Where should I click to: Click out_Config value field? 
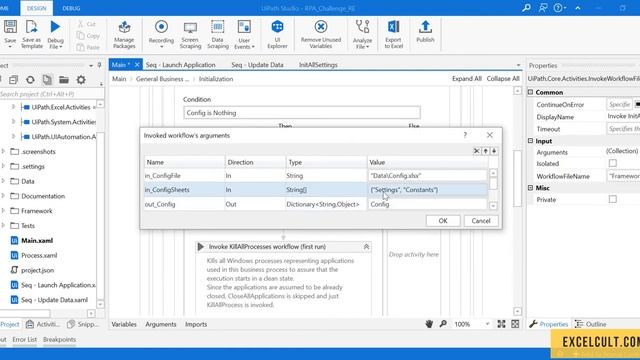[x=427, y=204]
